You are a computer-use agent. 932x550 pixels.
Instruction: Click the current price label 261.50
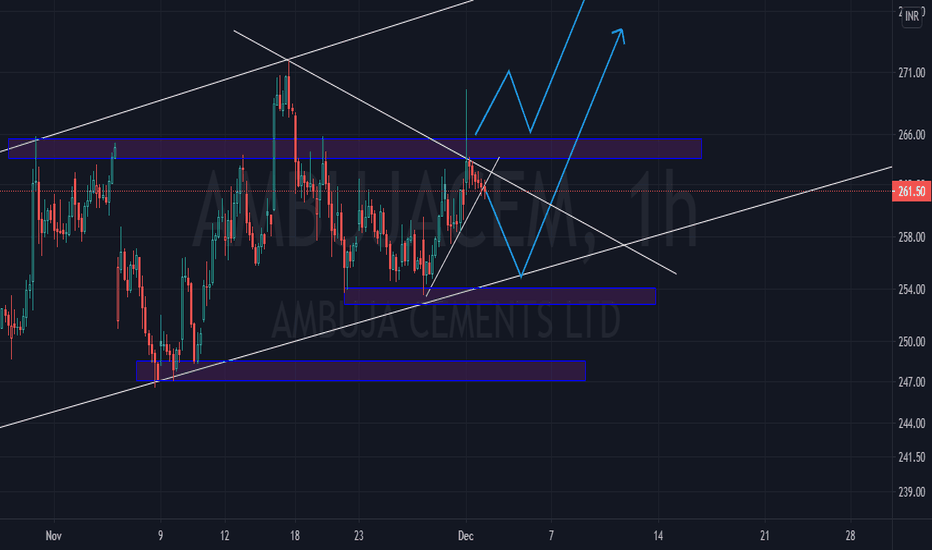911,191
